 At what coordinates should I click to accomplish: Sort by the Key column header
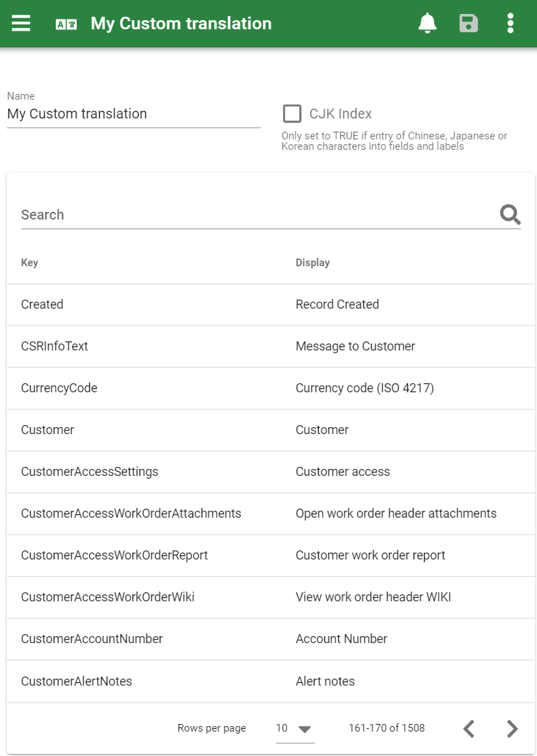(x=29, y=262)
